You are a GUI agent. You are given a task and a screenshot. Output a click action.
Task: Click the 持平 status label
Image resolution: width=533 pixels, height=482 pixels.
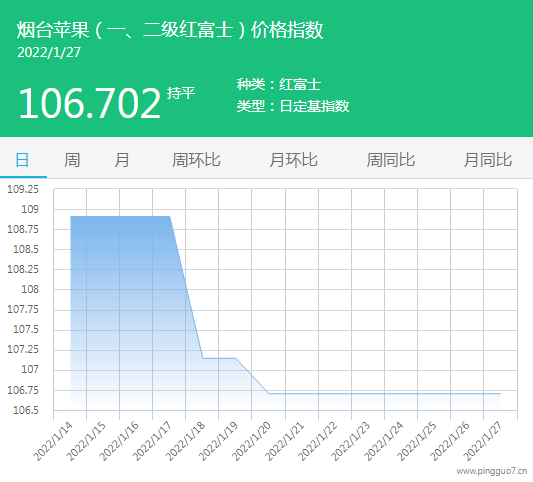coord(181,93)
